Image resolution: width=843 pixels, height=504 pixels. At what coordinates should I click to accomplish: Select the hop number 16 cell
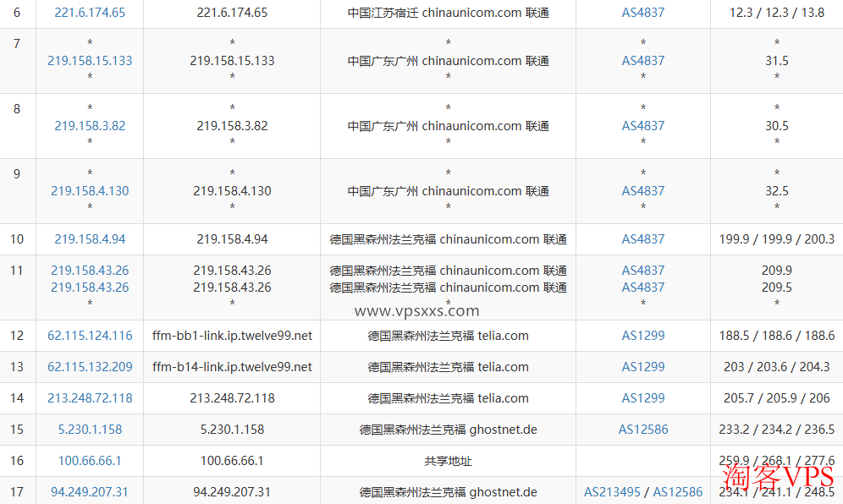click(17, 461)
